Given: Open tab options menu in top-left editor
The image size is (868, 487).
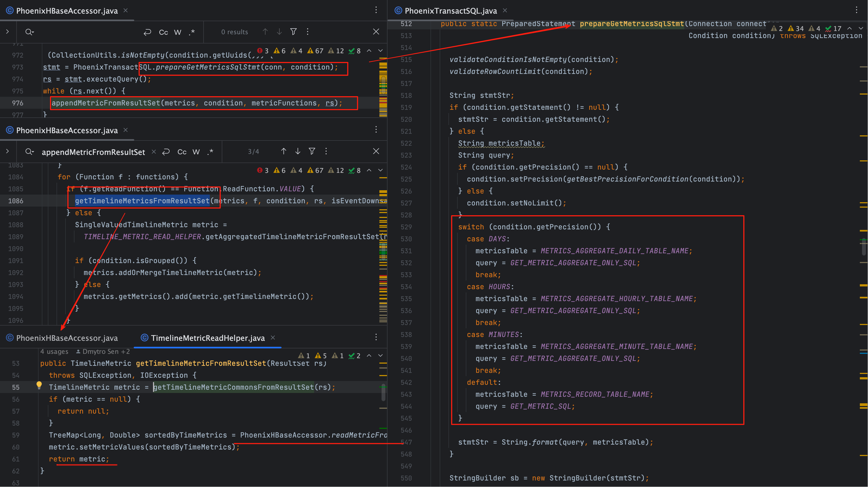Looking at the screenshot, I should (x=376, y=10).
